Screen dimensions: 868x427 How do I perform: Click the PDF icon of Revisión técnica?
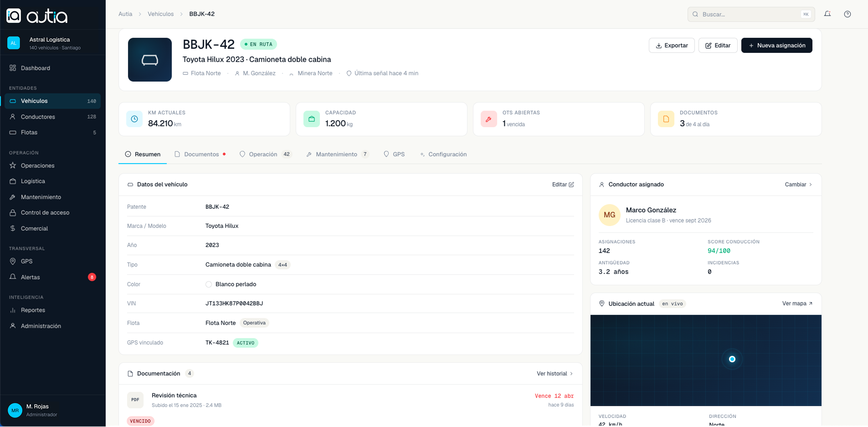[x=135, y=400]
